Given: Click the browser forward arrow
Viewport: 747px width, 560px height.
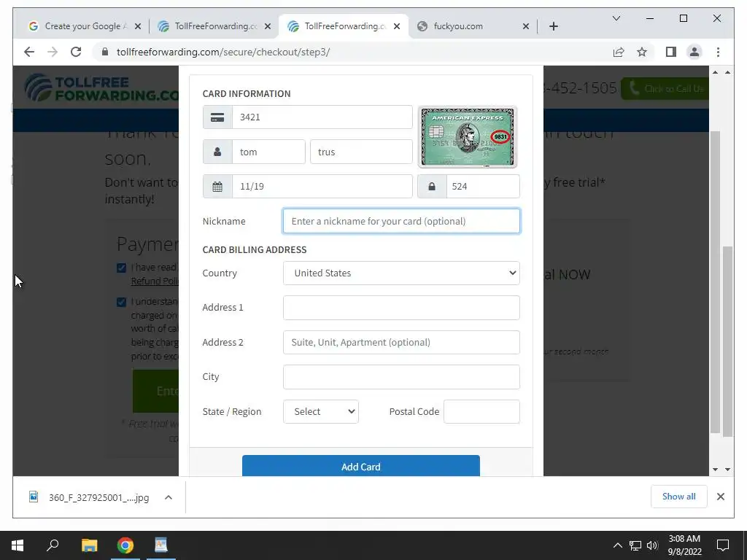Looking at the screenshot, I should (x=53, y=52).
